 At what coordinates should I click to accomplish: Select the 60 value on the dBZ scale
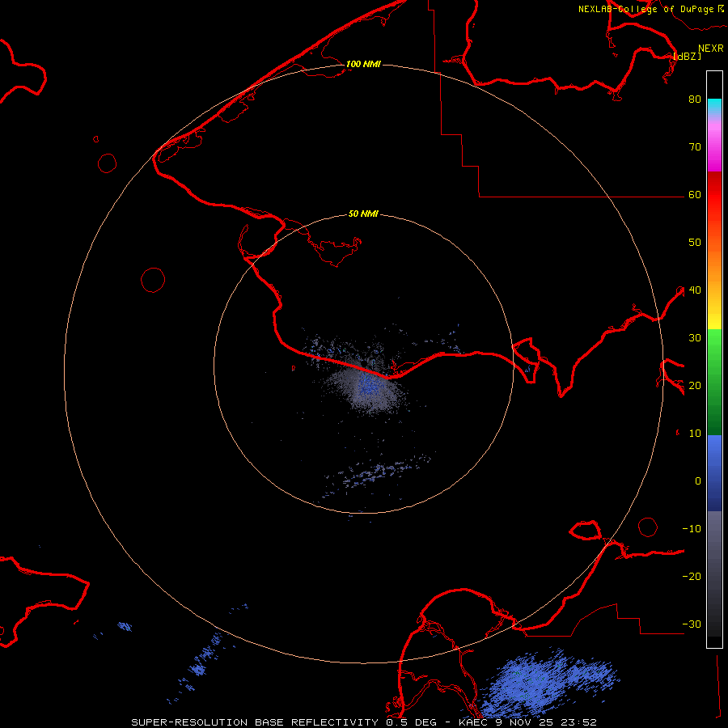(x=695, y=194)
